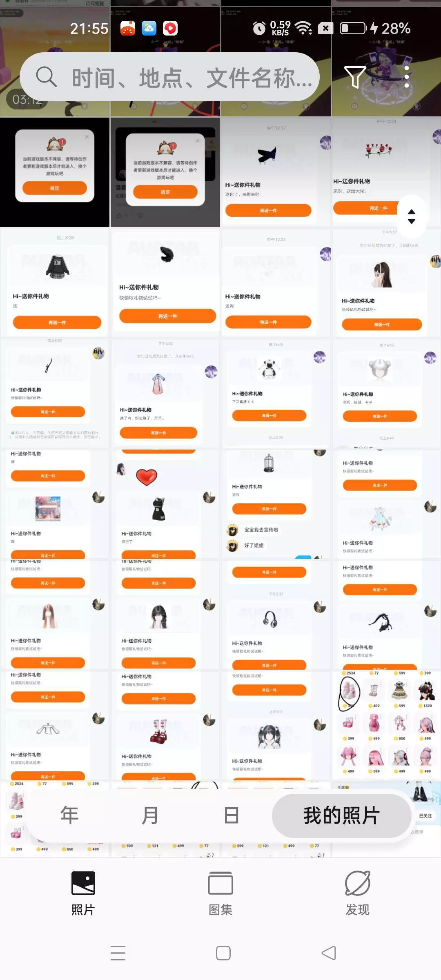Switch to the 图集 albums tab

coord(220,893)
